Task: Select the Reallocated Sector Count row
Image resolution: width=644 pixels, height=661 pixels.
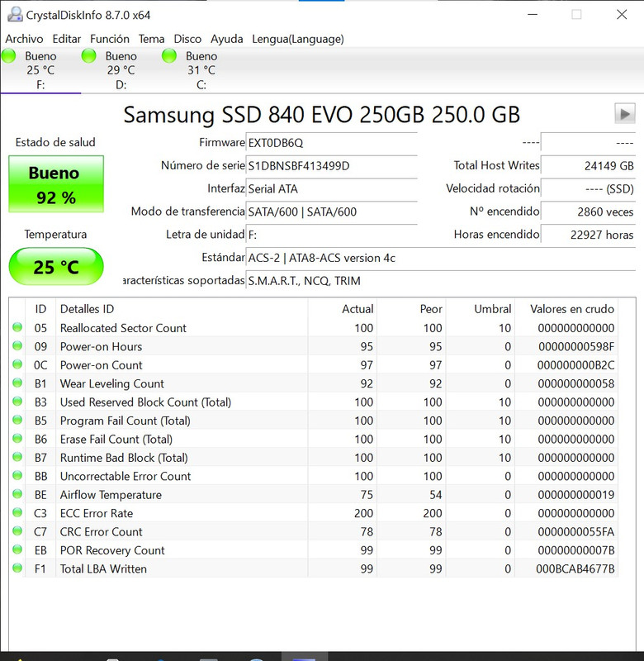Action: [314, 328]
